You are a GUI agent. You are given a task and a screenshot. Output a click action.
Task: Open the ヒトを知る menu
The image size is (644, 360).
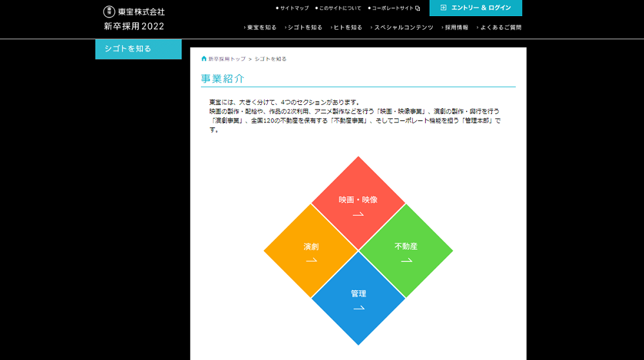(346, 28)
